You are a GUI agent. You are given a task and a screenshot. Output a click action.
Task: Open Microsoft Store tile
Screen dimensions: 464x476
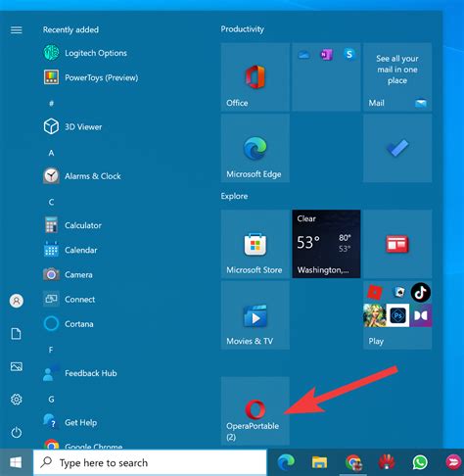255,244
